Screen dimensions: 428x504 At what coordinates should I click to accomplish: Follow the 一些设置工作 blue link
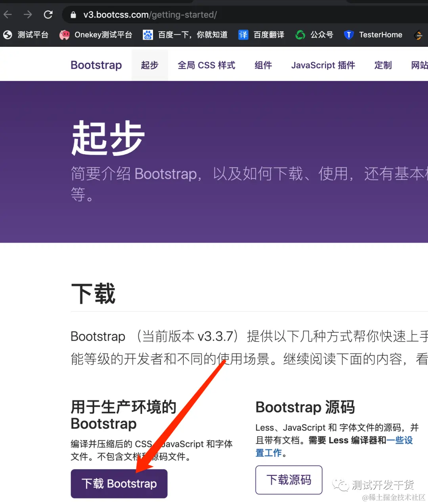[x=399, y=440]
